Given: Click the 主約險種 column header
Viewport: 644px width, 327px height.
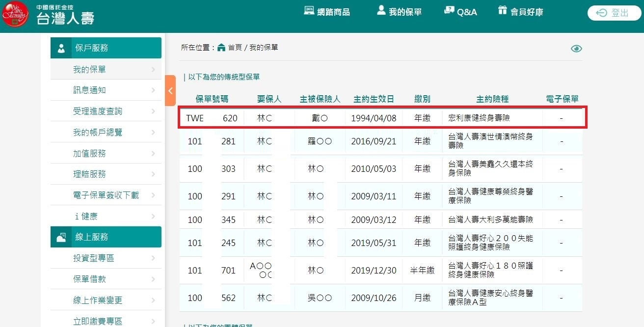Looking at the screenshot, I should pyautogui.click(x=492, y=99).
